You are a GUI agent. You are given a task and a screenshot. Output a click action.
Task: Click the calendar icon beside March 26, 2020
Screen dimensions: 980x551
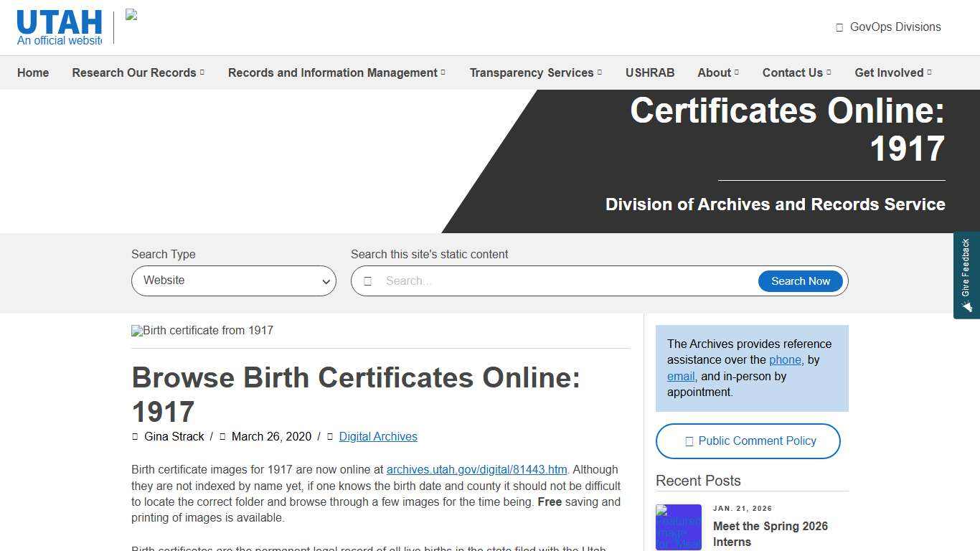coord(223,436)
